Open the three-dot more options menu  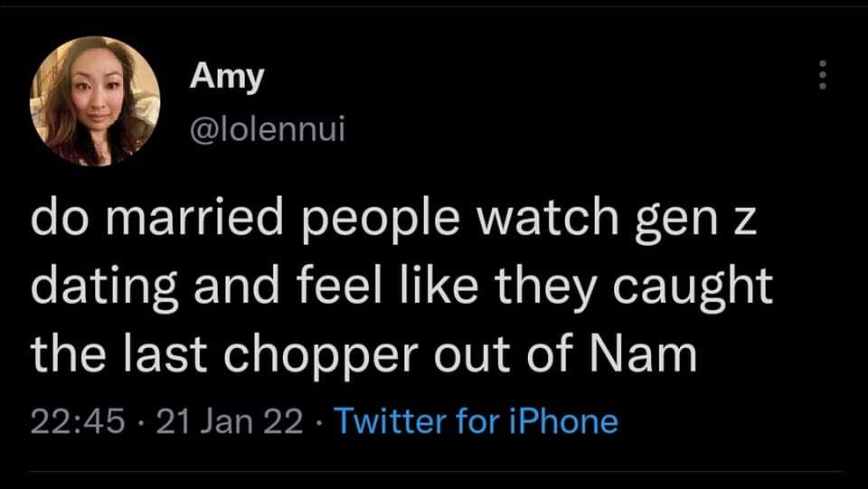tap(822, 75)
